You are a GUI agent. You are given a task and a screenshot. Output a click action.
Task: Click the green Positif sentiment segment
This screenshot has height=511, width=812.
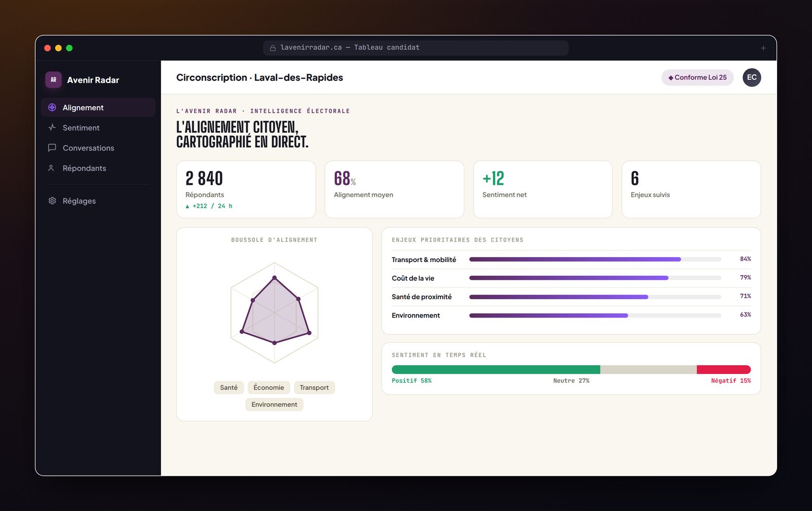[x=496, y=370]
